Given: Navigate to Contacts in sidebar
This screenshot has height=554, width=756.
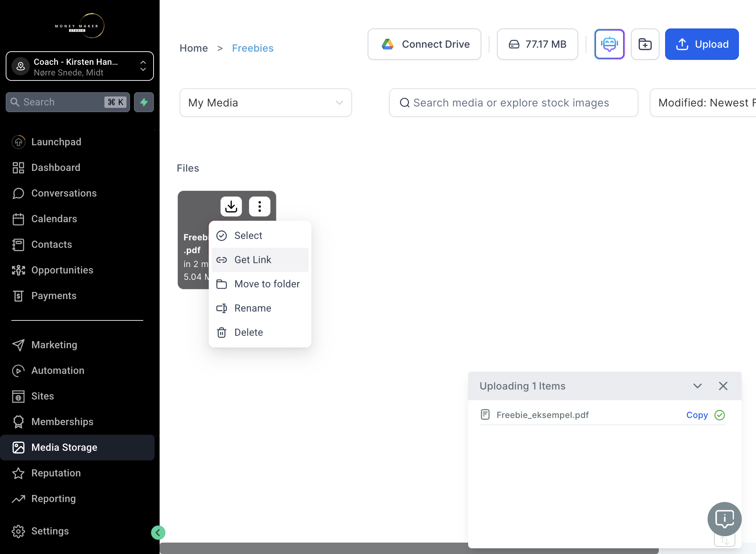Looking at the screenshot, I should tap(77, 244).
